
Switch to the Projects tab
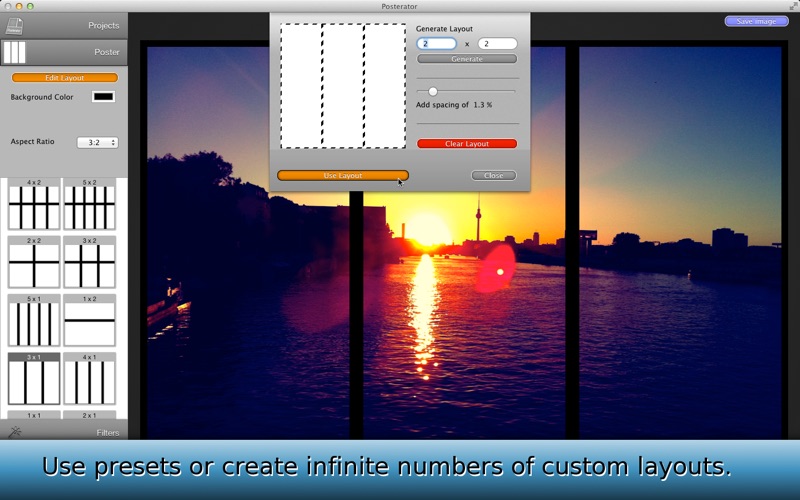pos(64,26)
